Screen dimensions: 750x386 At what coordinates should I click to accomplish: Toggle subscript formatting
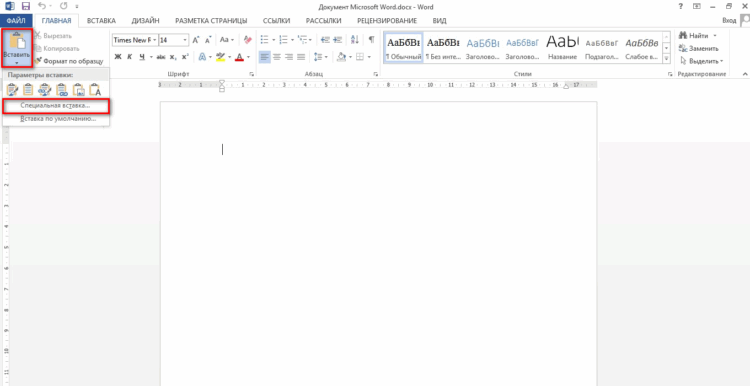click(x=173, y=57)
